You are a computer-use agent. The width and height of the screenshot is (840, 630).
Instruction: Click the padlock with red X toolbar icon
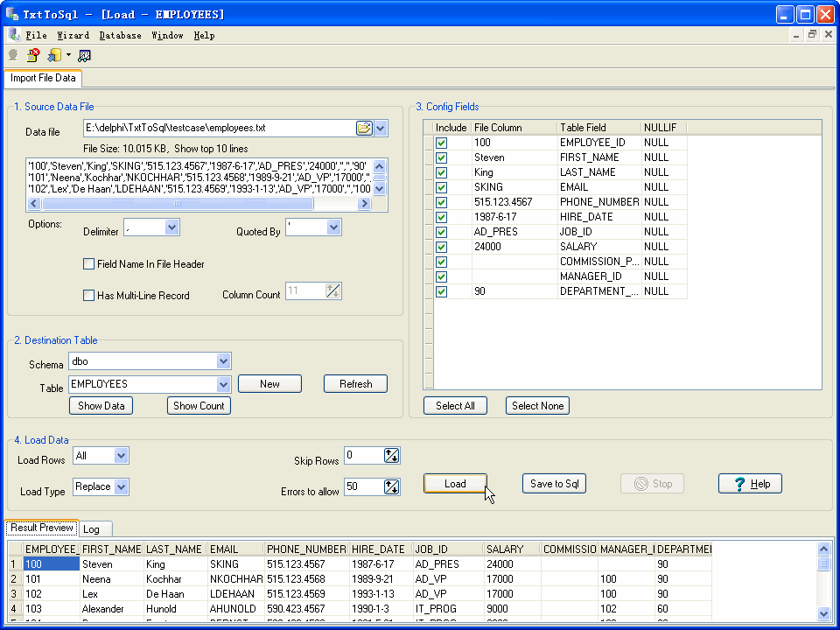pyautogui.click(x=33, y=55)
